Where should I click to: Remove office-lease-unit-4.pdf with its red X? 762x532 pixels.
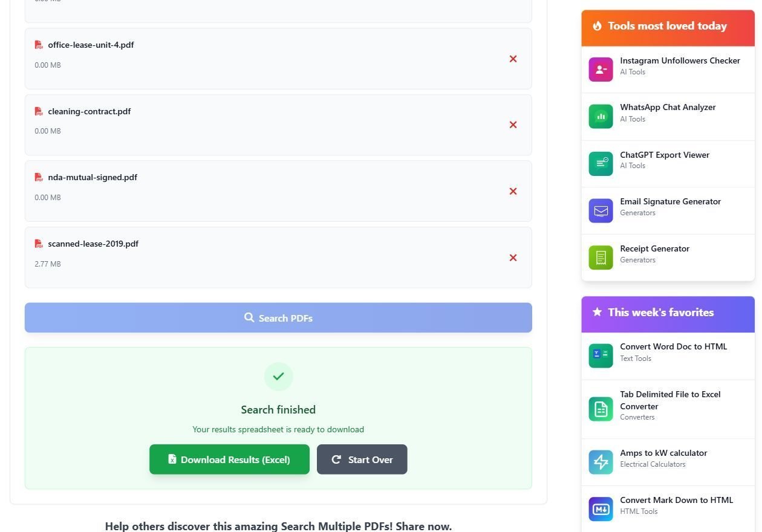(513, 59)
